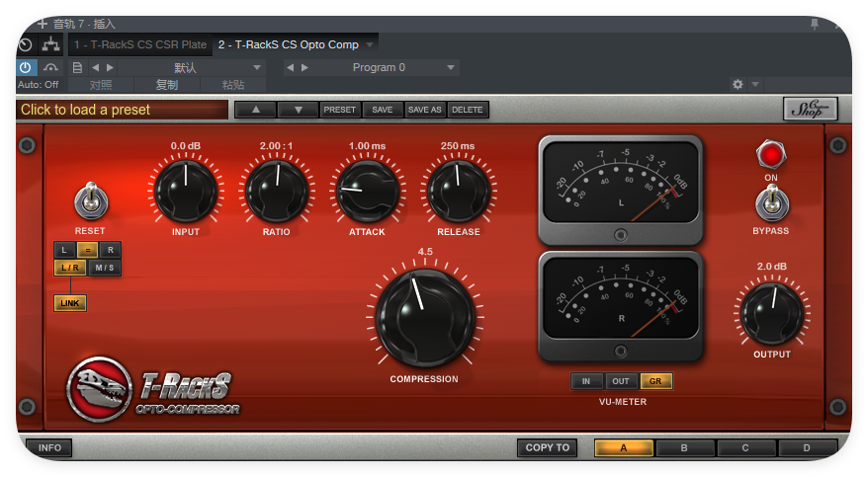This screenshot has height=477, width=868.
Task: Switch to the T-RackS CS CSR Plate tab
Action: 140,44
